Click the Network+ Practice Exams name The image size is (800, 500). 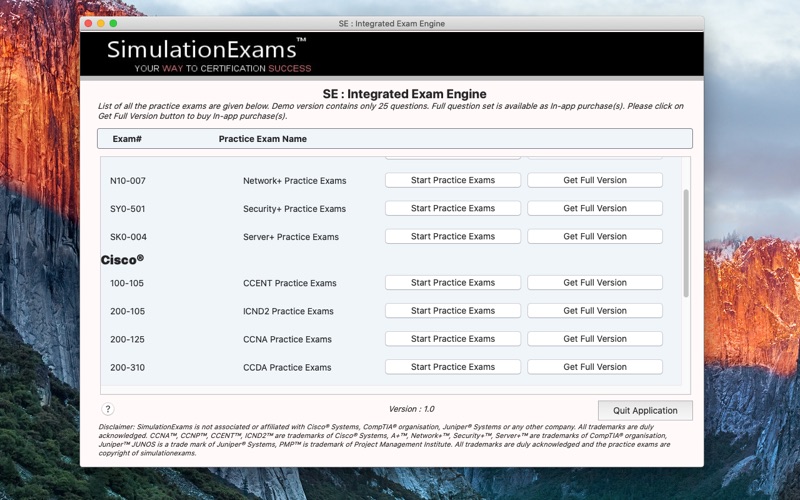[x=294, y=181]
